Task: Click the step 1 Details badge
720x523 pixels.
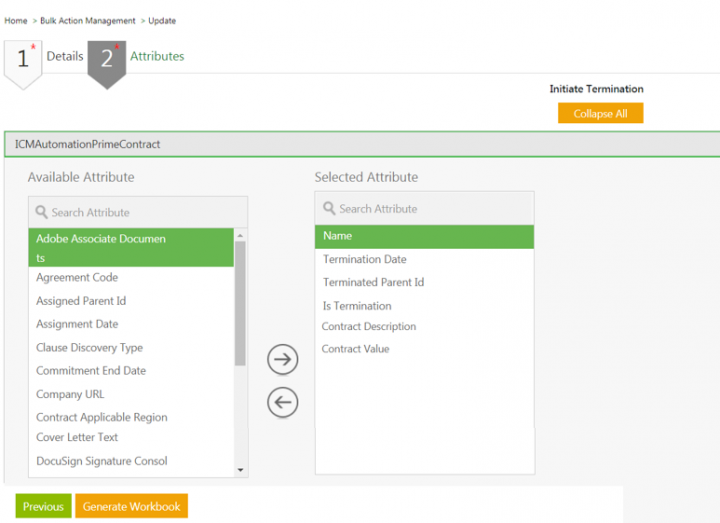Action: [23, 61]
